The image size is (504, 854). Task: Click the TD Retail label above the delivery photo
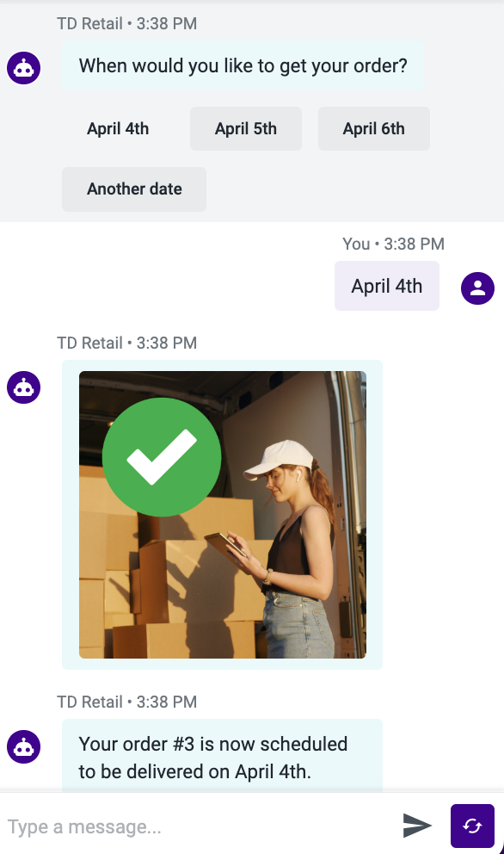point(89,343)
